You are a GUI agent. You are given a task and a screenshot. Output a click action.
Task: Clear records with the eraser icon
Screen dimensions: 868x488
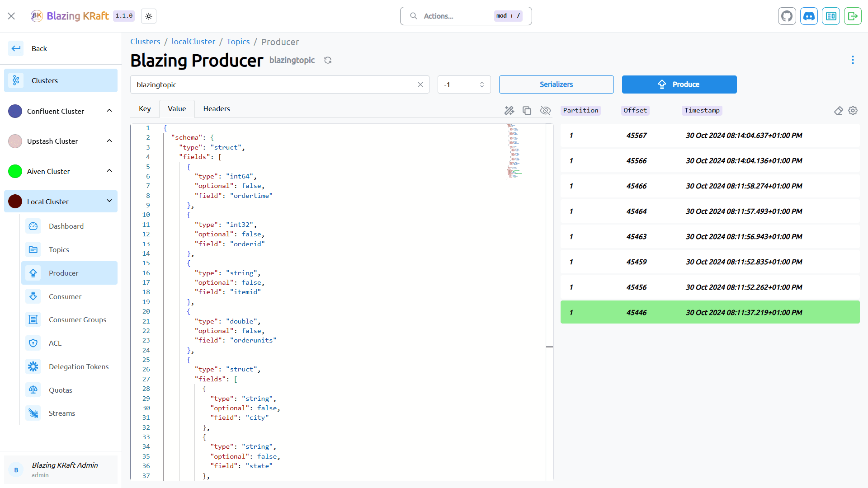[x=838, y=111]
